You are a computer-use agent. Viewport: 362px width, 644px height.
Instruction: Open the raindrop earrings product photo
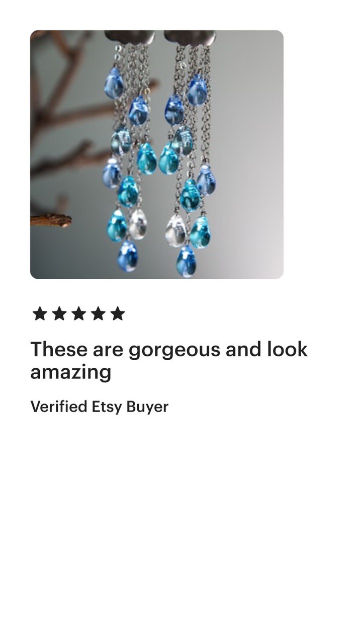(157, 154)
